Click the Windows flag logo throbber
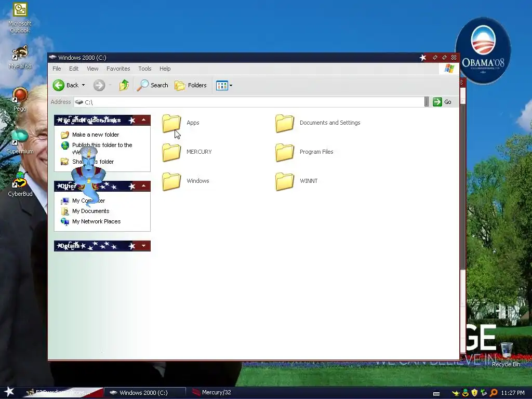The width and height of the screenshot is (532, 399). click(x=449, y=69)
